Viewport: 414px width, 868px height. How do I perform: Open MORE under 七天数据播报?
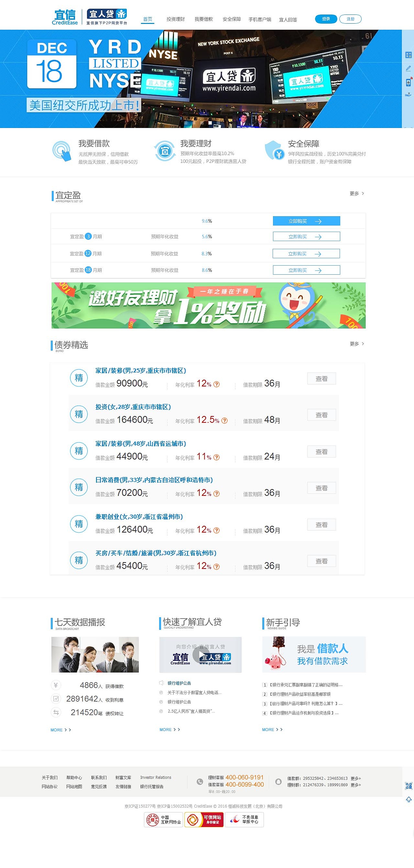(x=61, y=730)
